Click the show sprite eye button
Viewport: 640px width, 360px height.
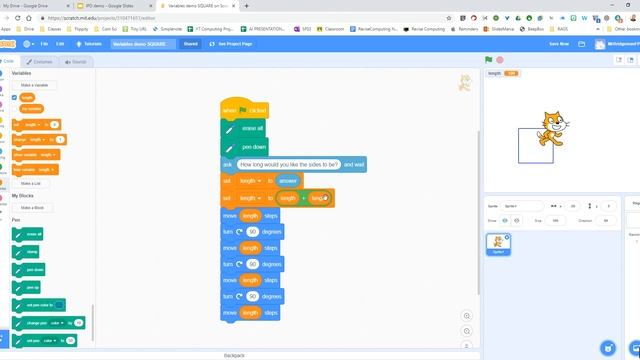click(x=504, y=220)
